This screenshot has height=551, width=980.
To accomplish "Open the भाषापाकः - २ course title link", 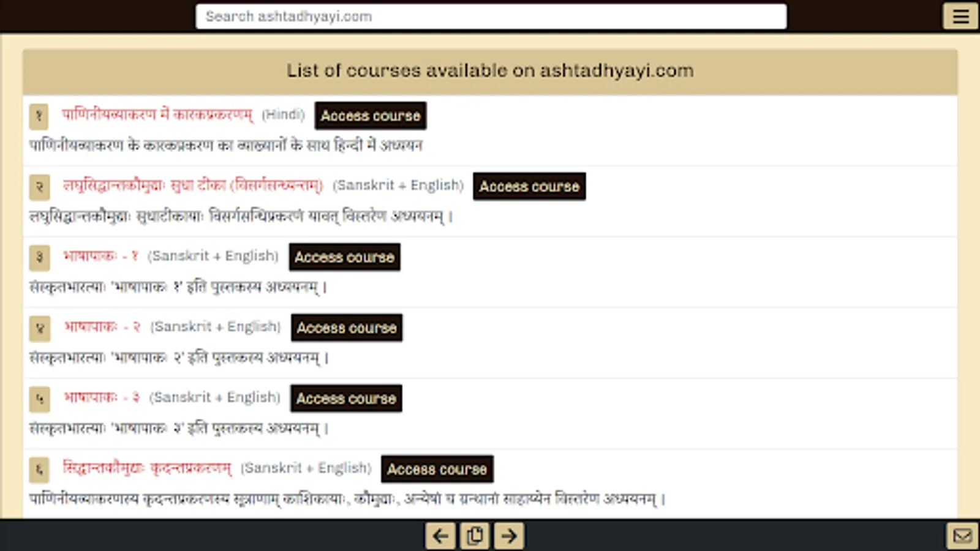I will click(x=102, y=326).
